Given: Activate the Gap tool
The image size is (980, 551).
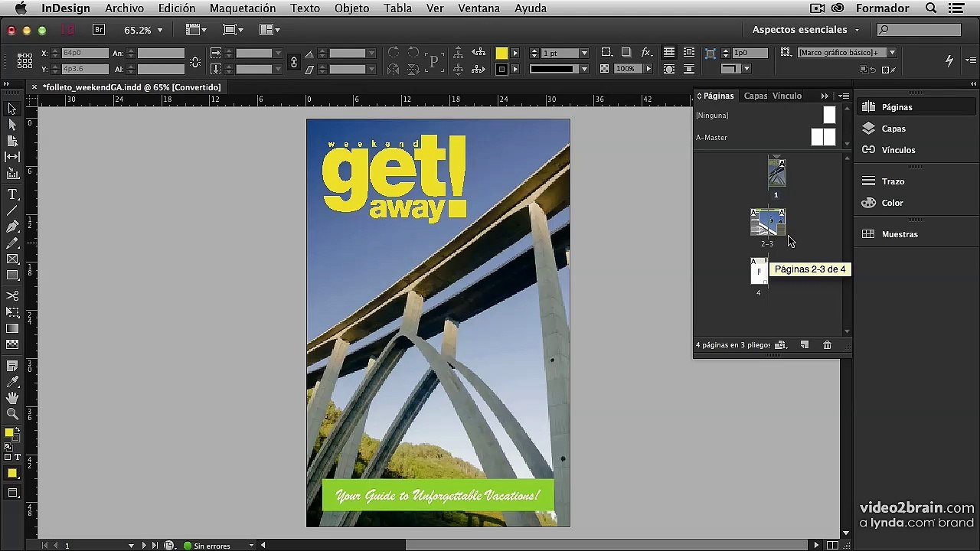Looking at the screenshot, I should [x=12, y=157].
